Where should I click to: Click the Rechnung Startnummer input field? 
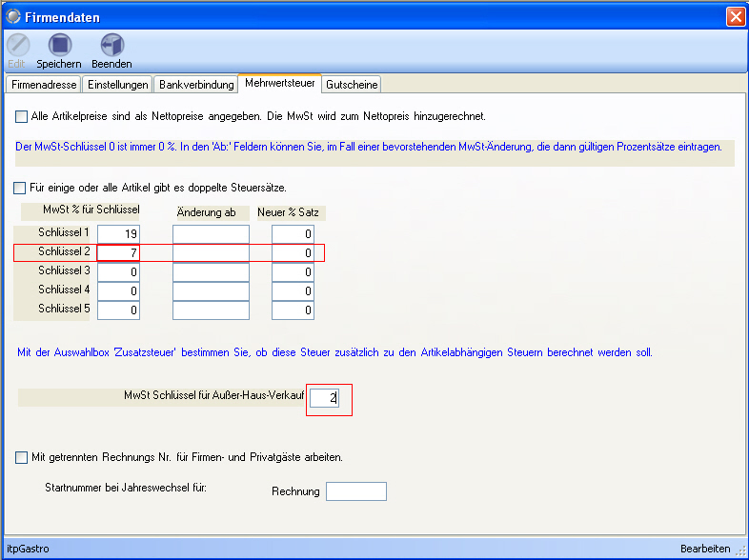tap(355, 491)
